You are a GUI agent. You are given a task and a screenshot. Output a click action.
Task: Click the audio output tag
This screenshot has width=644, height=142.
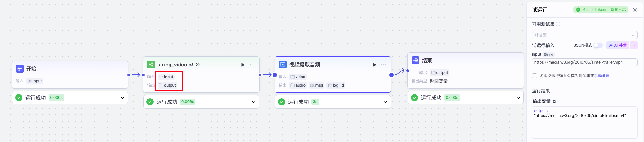(298, 85)
